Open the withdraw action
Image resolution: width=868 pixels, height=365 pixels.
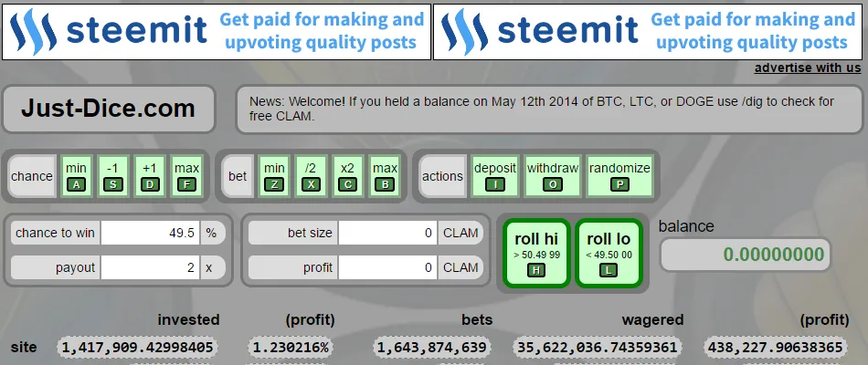pyautogui.click(x=553, y=176)
